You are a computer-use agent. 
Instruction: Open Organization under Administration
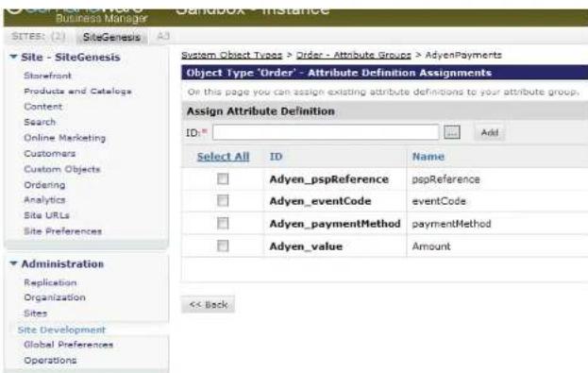[55, 297]
